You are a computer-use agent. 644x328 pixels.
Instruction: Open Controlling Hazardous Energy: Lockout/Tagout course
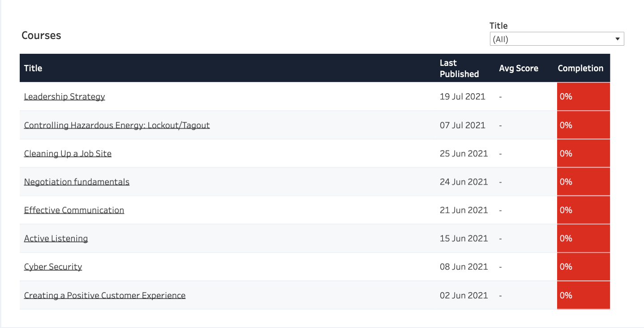click(x=117, y=125)
